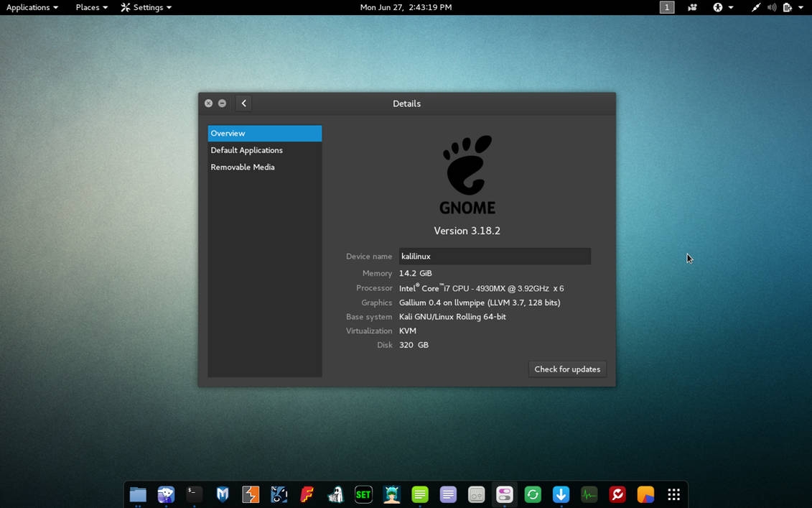Image resolution: width=812 pixels, height=508 pixels.
Task: Show all applications grid
Action: pos(673,494)
